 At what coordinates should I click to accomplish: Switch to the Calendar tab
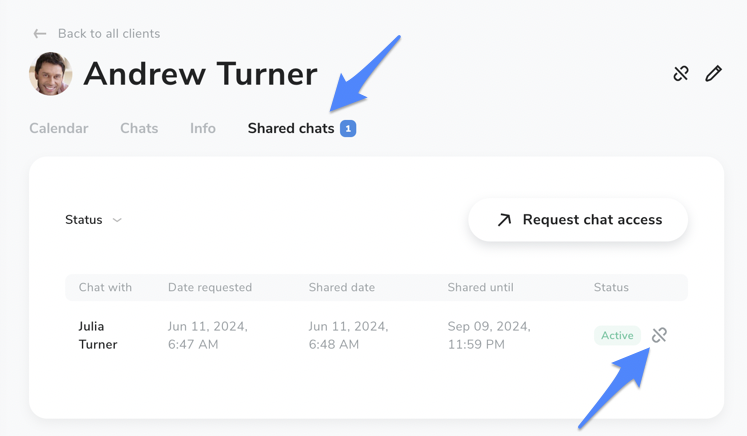(x=59, y=128)
